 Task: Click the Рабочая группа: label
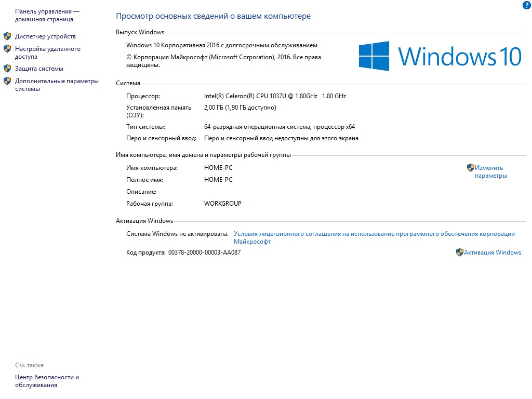[x=150, y=204]
